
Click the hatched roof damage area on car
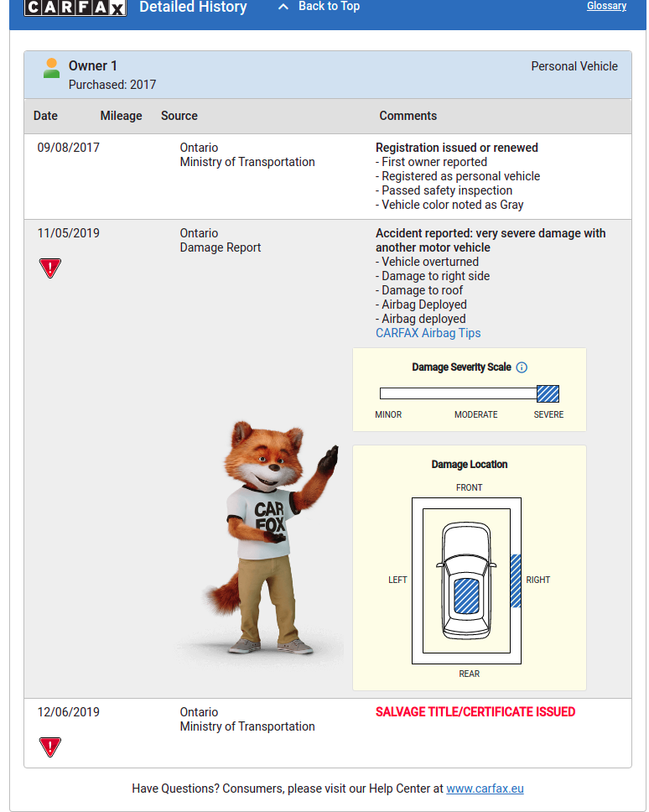(x=466, y=596)
